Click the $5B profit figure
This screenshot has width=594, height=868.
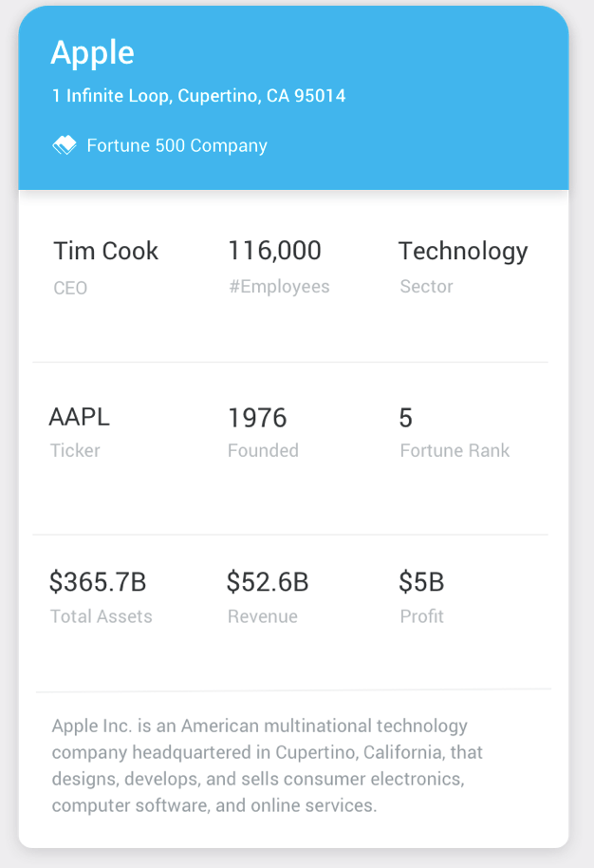click(x=421, y=581)
